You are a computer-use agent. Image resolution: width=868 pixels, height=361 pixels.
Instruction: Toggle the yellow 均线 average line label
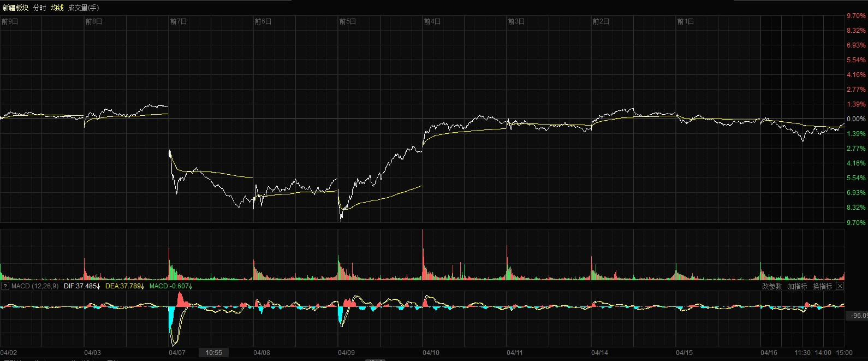coord(57,8)
